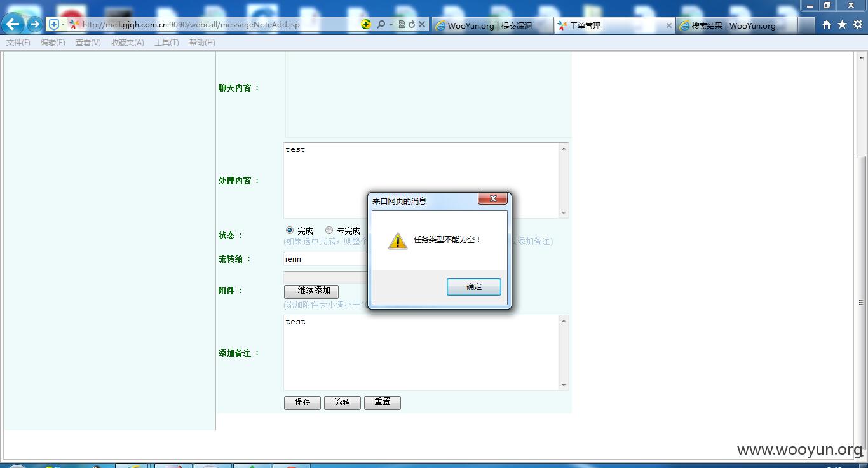Click the 任务类型不能为空！ message text

448,240
